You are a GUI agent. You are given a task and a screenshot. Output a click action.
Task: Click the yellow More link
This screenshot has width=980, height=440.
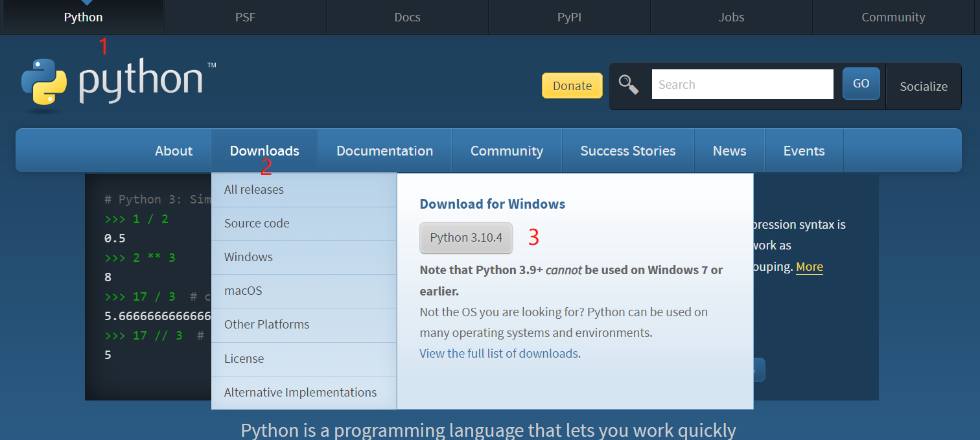coord(809,267)
